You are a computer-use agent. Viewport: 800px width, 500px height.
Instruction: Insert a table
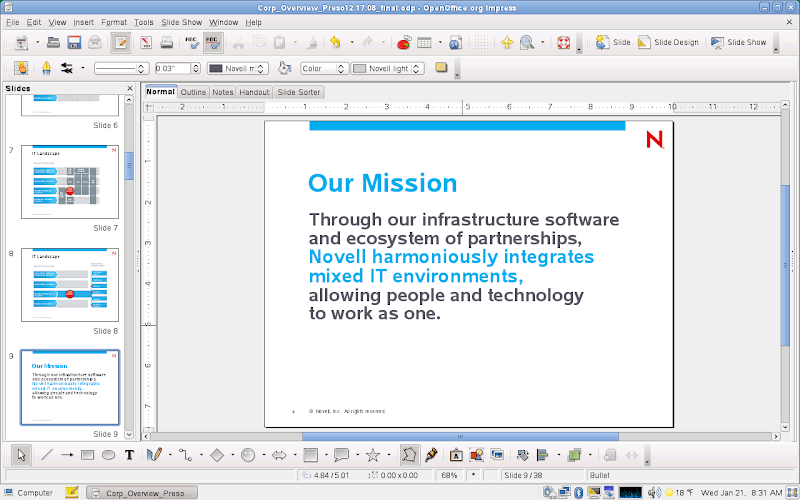tap(424, 43)
